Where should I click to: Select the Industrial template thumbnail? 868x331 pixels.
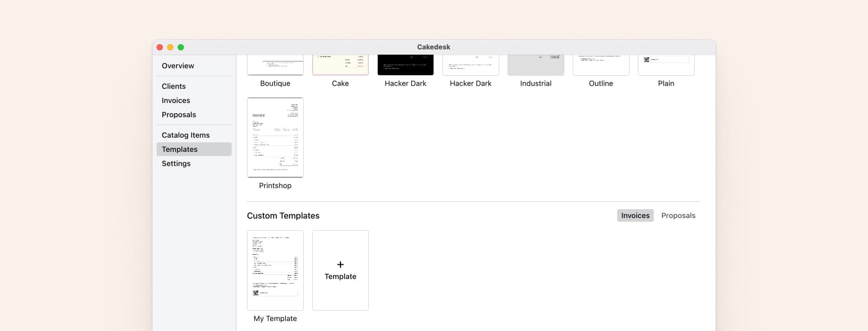pyautogui.click(x=536, y=65)
